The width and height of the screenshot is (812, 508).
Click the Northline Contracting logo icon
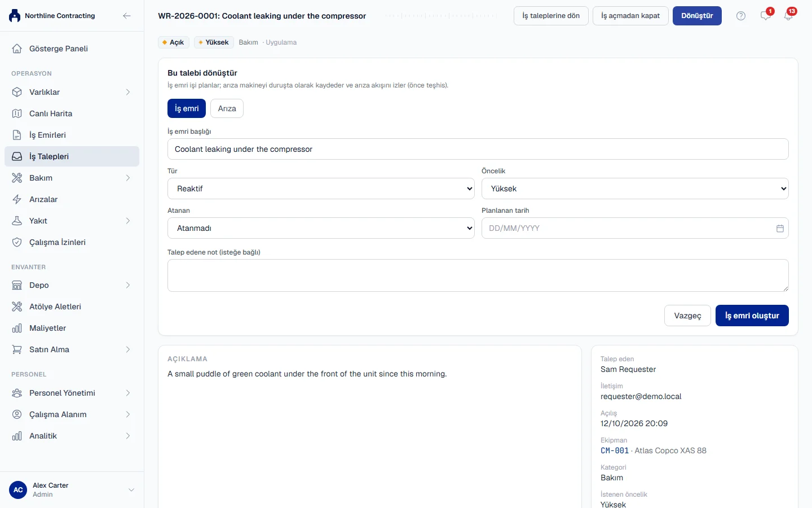tap(15, 16)
